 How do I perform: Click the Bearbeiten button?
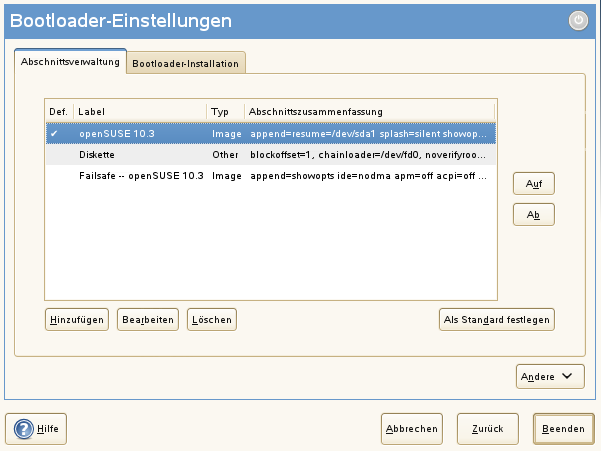point(148,320)
